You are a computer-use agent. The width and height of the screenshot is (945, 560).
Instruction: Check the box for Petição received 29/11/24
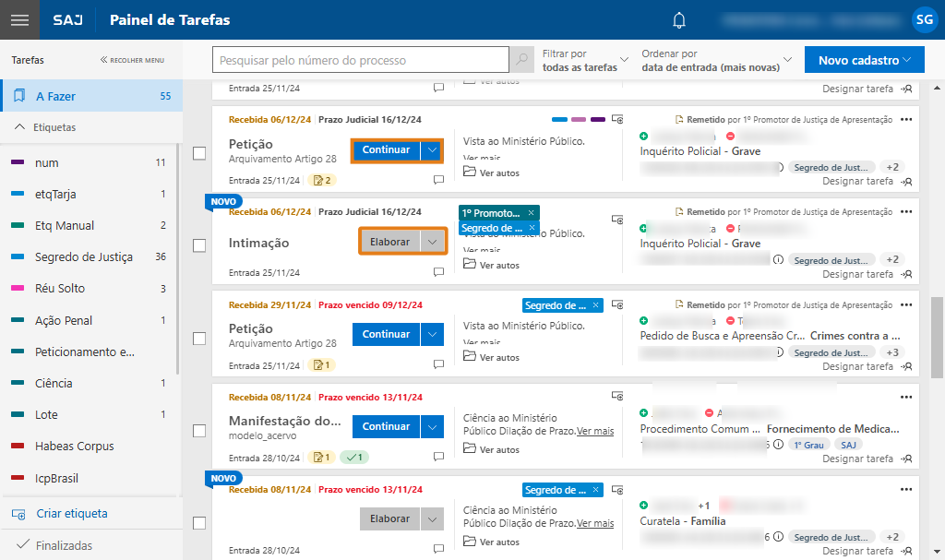pos(199,338)
